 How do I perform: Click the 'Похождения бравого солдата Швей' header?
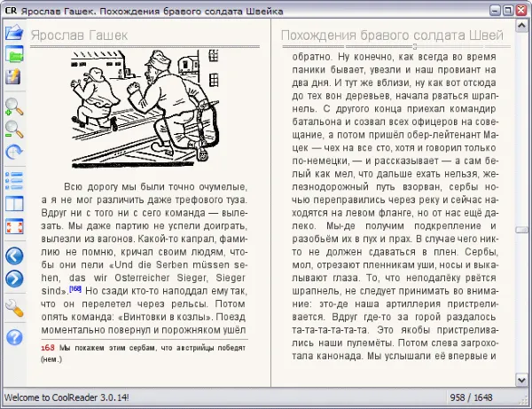click(x=392, y=35)
